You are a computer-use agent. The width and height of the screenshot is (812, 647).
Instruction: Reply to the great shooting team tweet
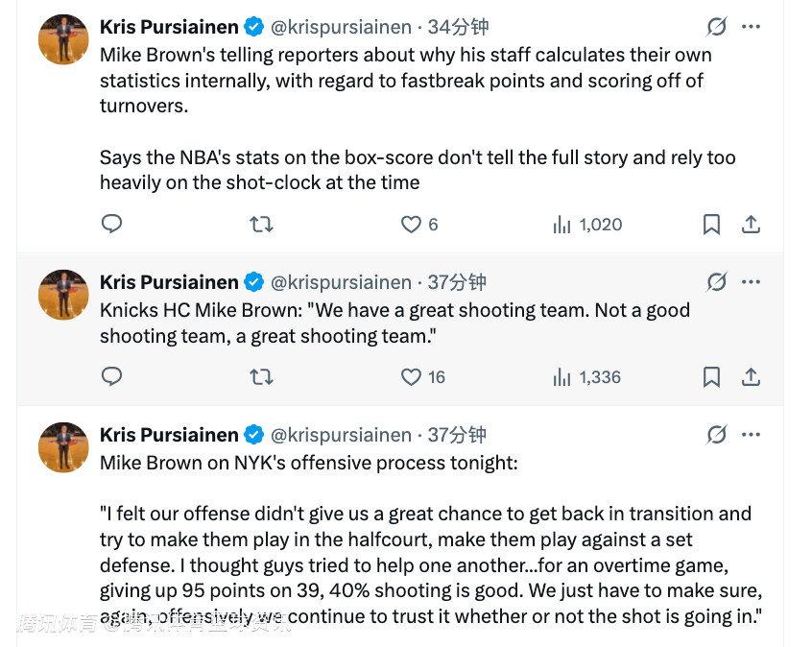[x=111, y=377]
